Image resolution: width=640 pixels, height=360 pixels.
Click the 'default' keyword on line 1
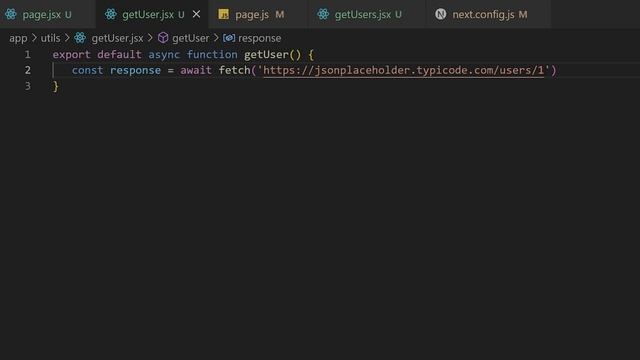119,55
